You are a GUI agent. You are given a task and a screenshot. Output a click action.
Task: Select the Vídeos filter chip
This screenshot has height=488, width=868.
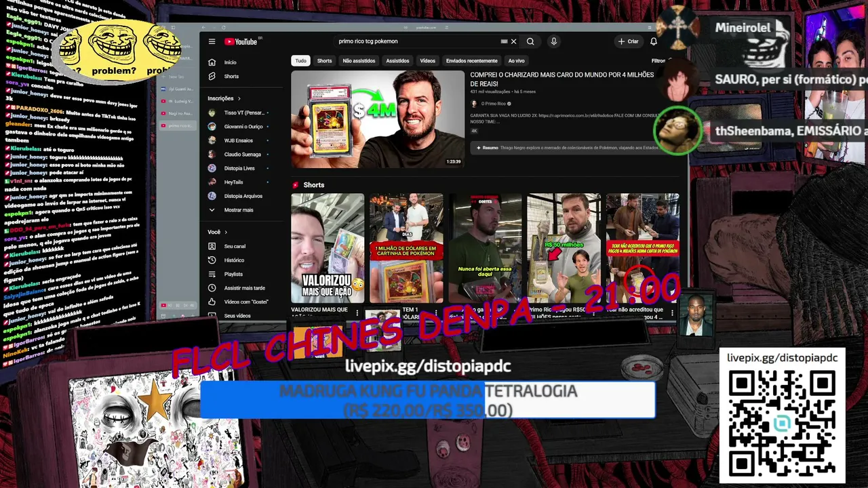click(427, 61)
